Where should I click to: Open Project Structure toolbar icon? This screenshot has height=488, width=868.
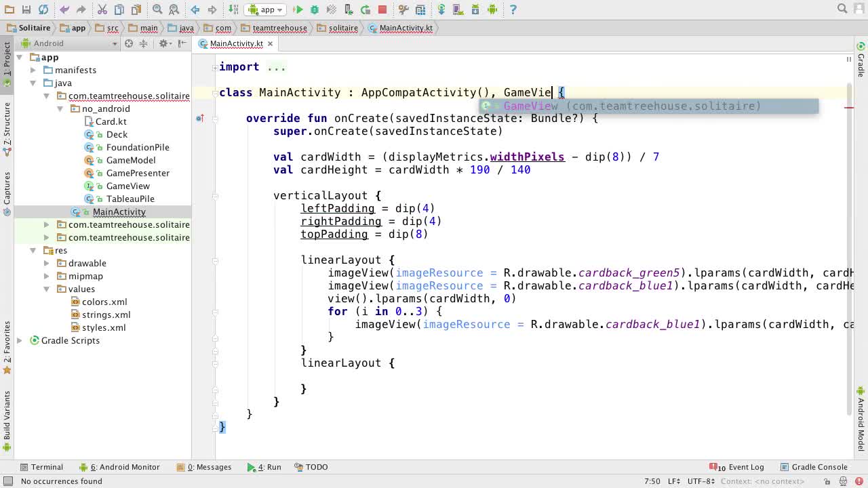[x=420, y=9]
